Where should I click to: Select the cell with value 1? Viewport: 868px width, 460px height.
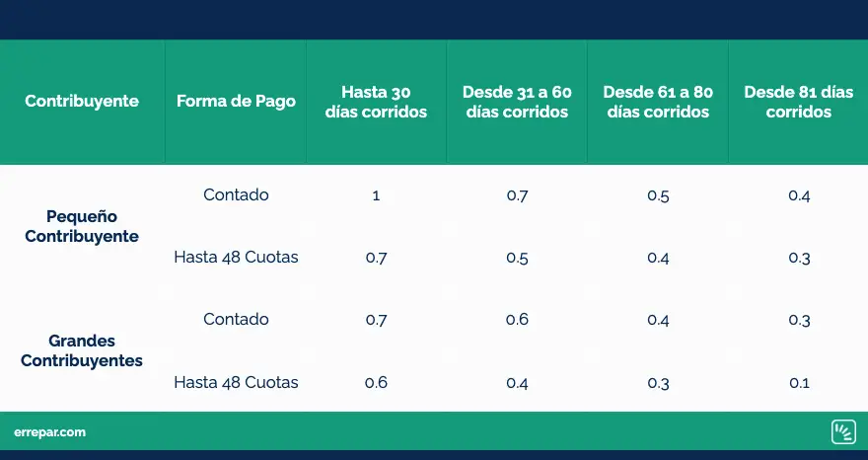(376, 195)
